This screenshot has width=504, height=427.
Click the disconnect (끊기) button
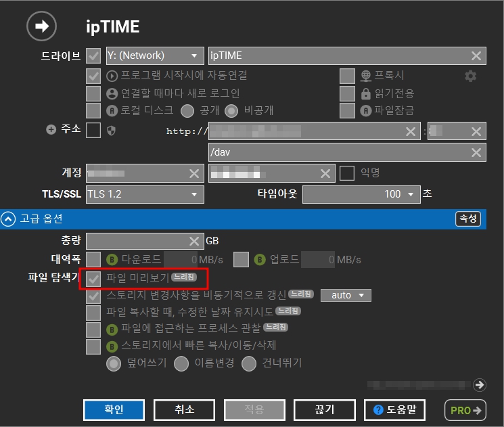[325, 410]
